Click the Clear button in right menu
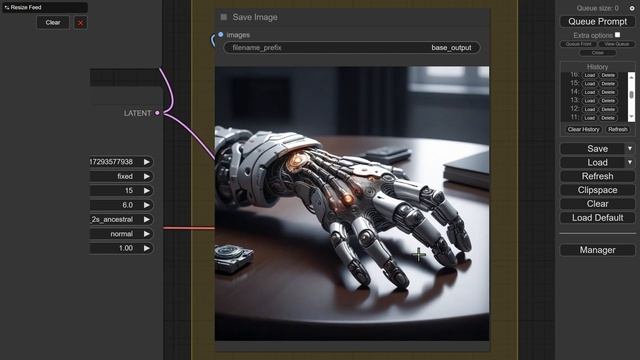 click(x=598, y=204)
